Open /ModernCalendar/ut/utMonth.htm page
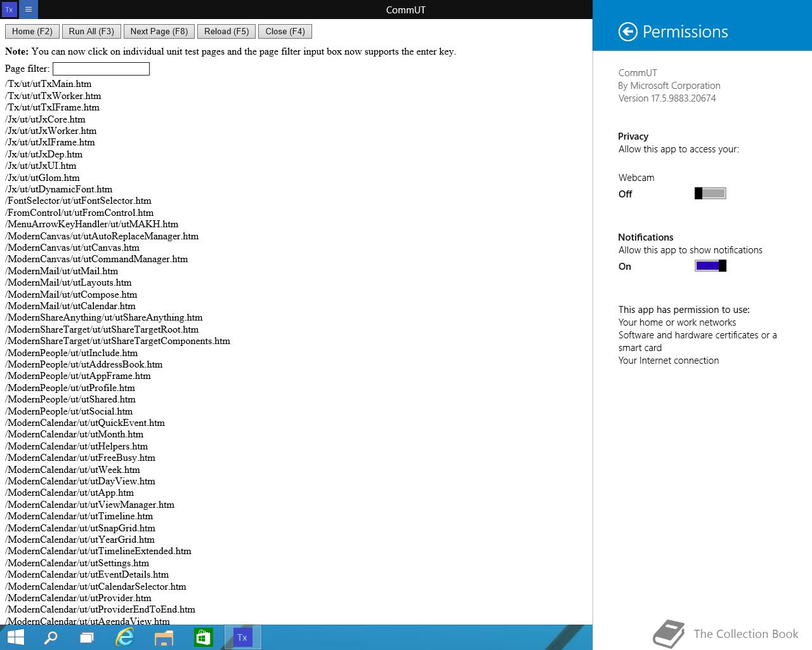Viewport: 812px width, 650px height. click(74, 434)
